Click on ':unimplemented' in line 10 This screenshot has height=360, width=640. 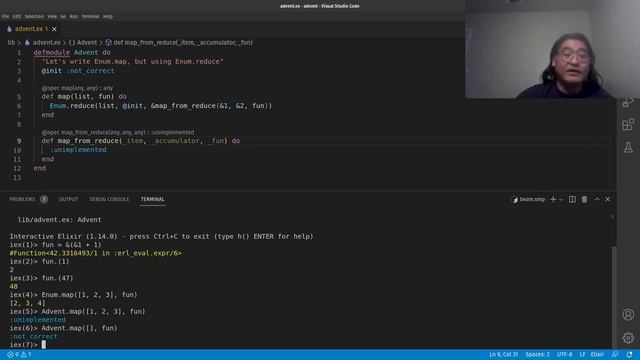pos(78,150)
